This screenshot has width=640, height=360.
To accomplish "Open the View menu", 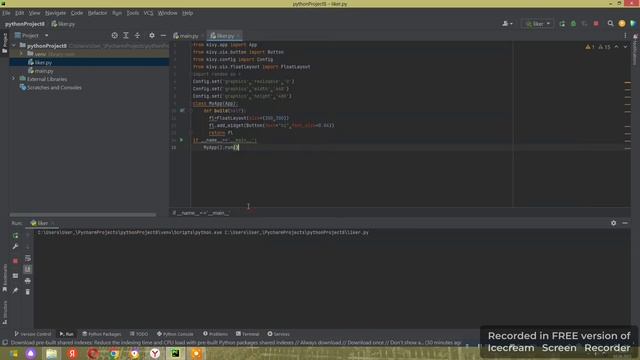I will 34,13.
